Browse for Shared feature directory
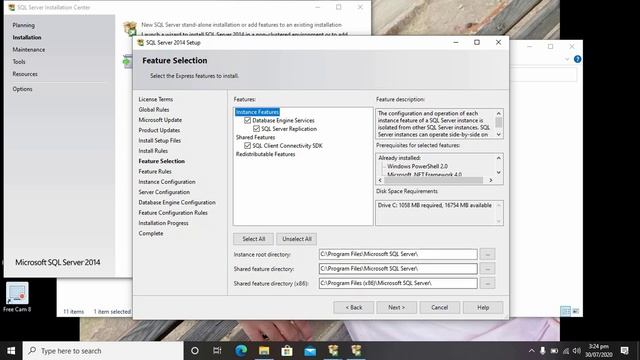 tap(487, 269)
